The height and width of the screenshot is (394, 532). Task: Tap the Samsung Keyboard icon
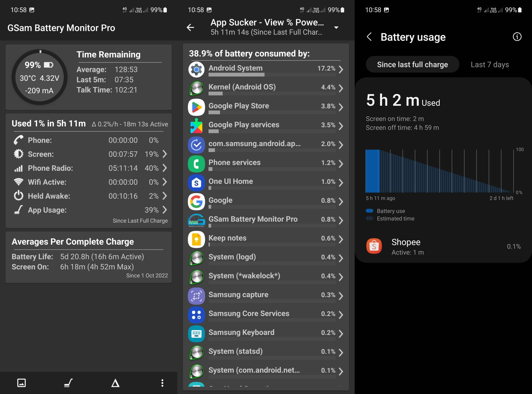pos(196,334)
